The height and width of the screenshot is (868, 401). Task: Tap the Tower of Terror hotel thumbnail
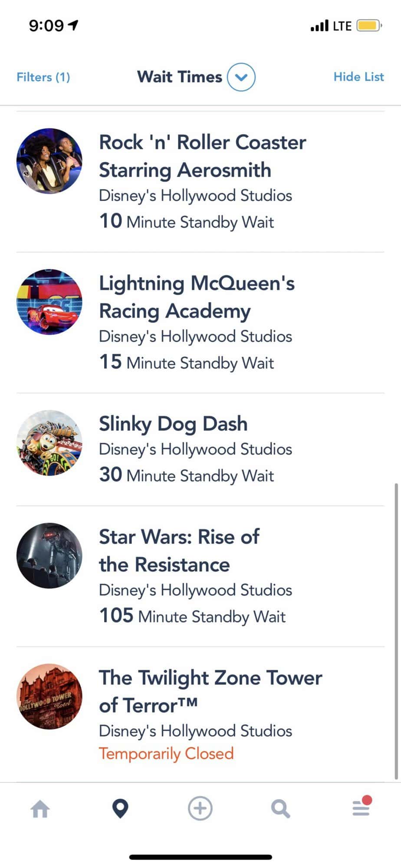tap(49, 697)
